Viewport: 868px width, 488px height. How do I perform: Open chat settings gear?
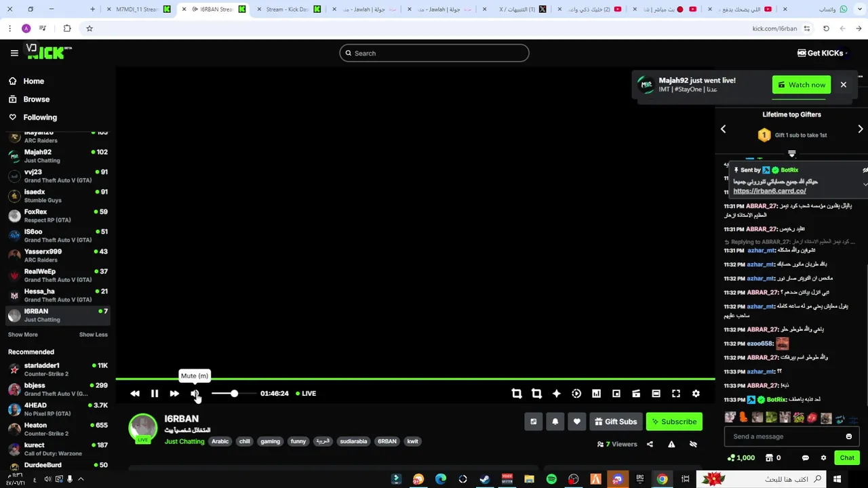(x=824, y=458)
